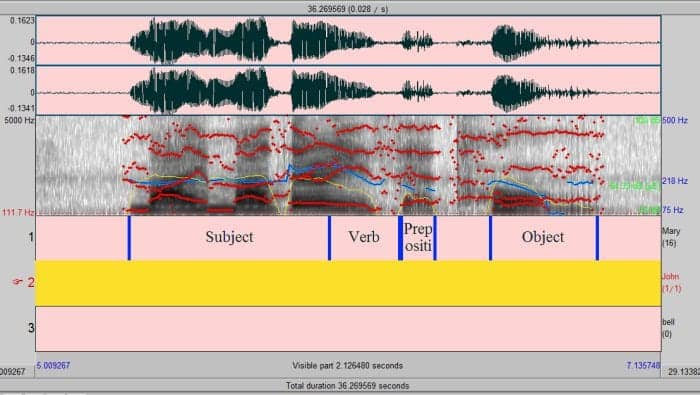Click the boundary before the Object interval
This screenshot has height=395, width=700.
491,238
